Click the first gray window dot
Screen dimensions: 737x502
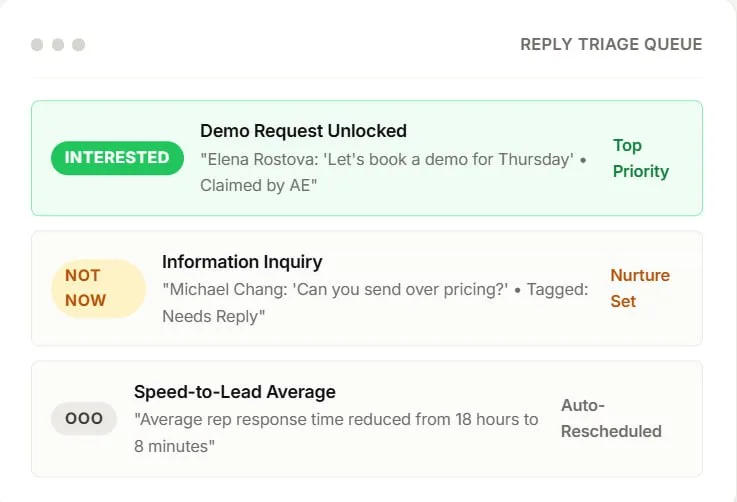coord(37,45)
